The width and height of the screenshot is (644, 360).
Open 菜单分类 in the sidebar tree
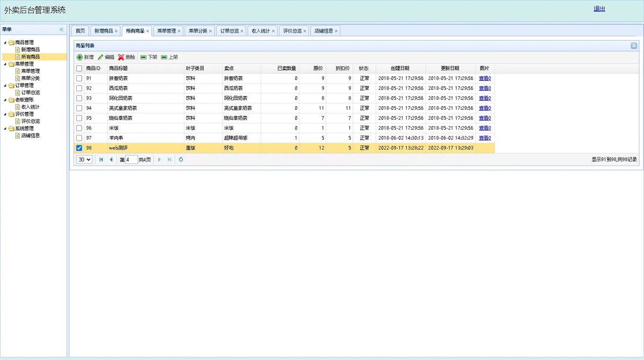point(30,78)
